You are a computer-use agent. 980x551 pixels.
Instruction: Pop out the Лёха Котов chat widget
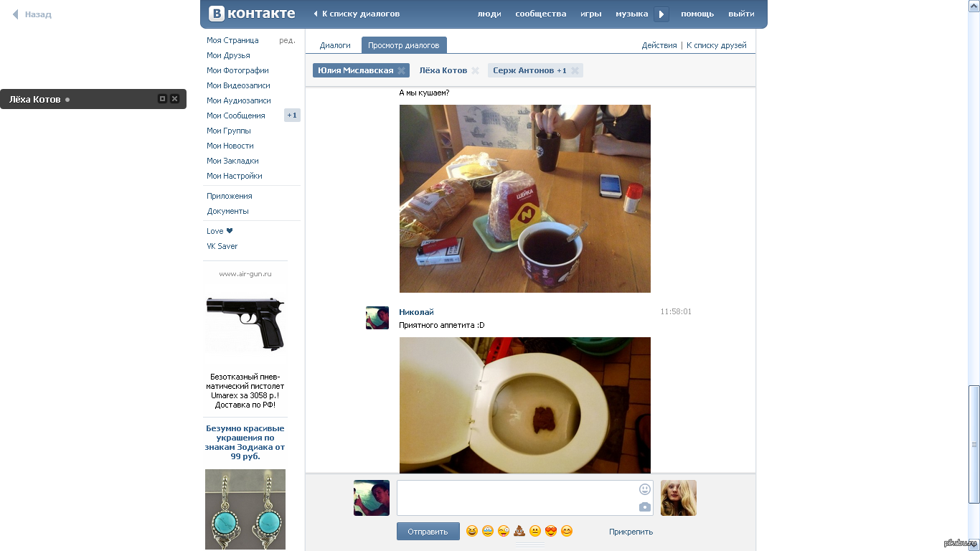coord(162,99)
